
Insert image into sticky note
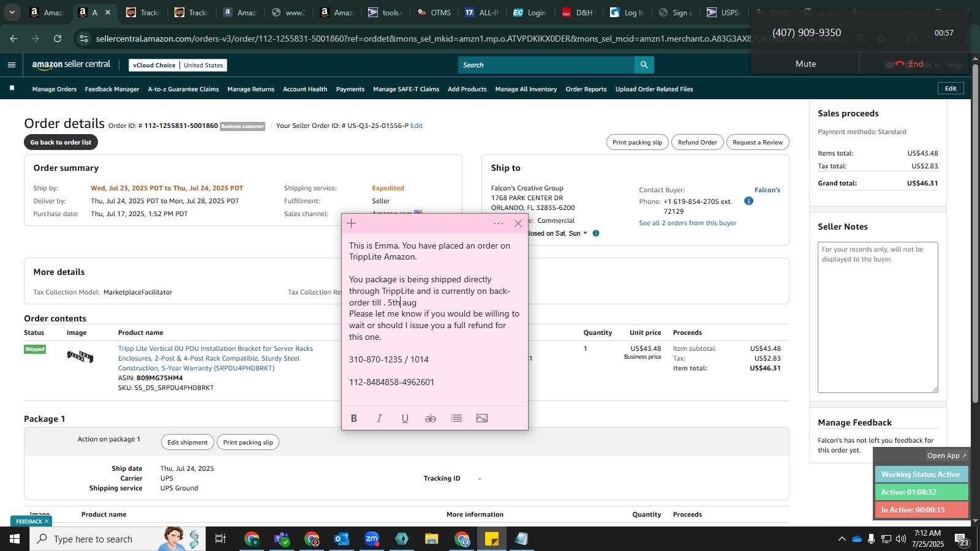tap(482, 418)
